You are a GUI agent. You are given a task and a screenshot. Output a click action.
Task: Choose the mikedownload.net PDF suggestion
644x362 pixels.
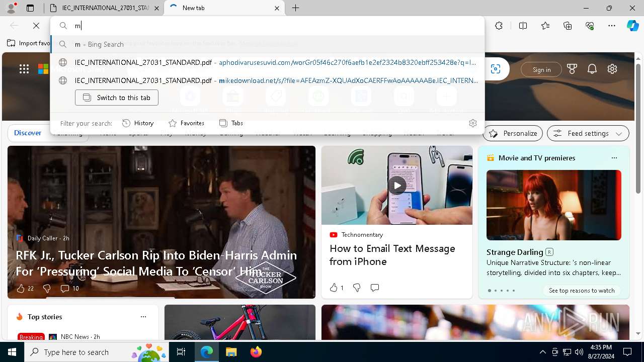click(x=268, y=80)
